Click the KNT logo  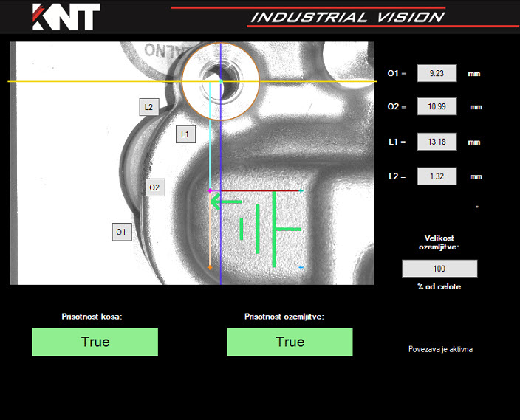[66, 17]
